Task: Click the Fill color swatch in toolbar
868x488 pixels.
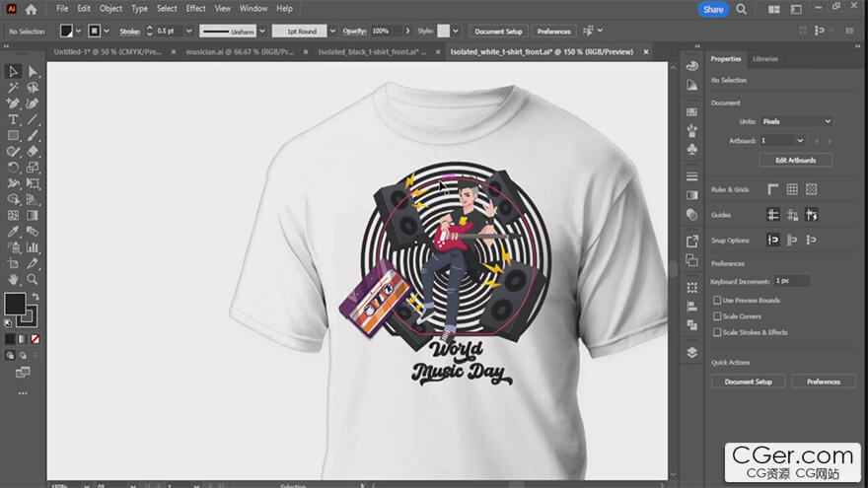Action: pyautogui.click(x=15, y=304)
